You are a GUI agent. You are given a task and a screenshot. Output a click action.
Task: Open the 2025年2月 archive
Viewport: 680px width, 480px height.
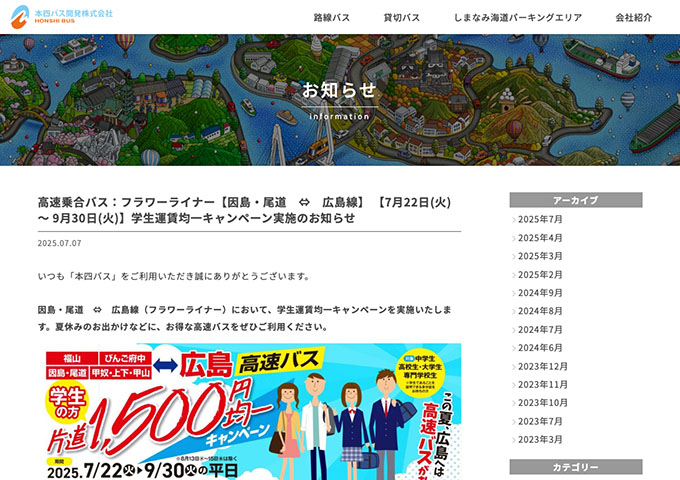(x=540, y=275)
